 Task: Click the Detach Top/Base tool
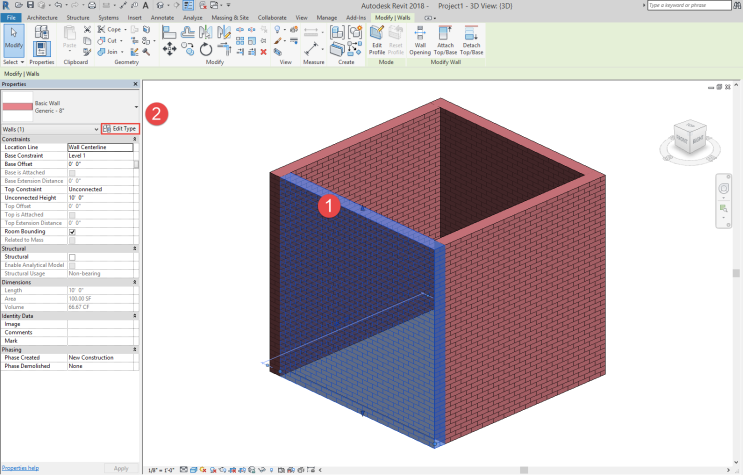pos(471,40)
